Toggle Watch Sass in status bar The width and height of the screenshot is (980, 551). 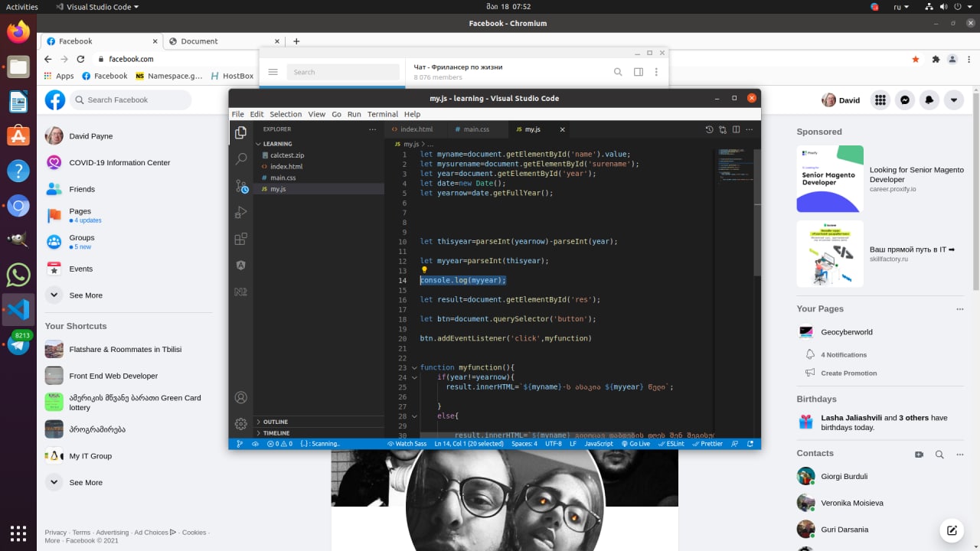tap(407, 444)
